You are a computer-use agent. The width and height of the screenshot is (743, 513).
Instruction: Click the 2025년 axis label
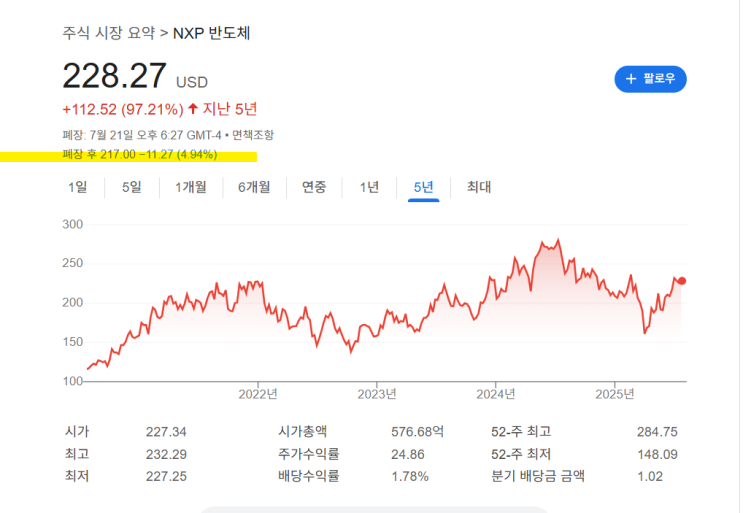(x=615, y=394)
